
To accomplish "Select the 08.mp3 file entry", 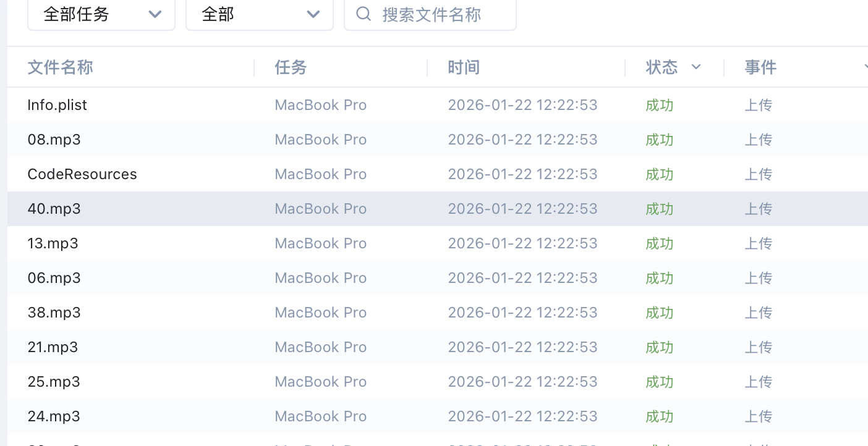I will [54, 140].
